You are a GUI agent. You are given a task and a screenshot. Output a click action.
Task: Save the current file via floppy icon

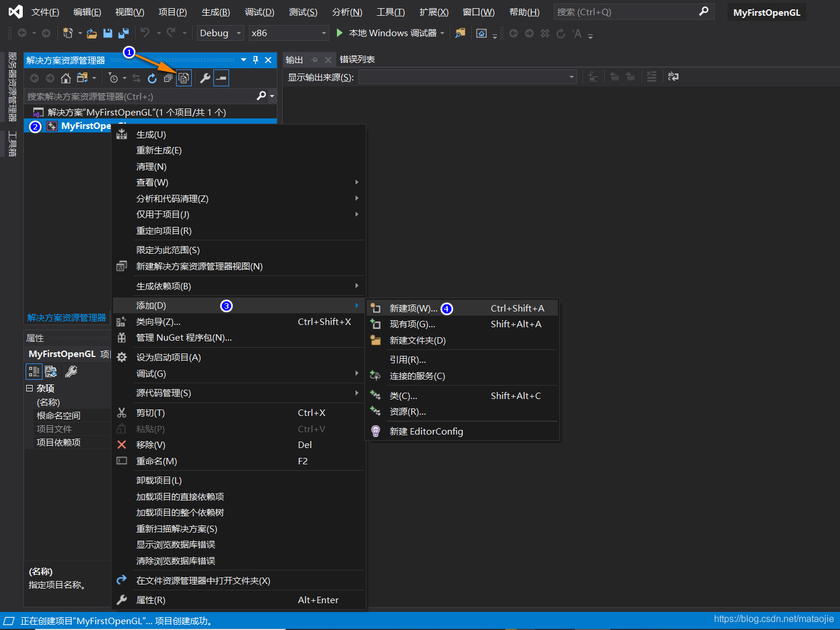pyautogui.click(x=108, y=33)
